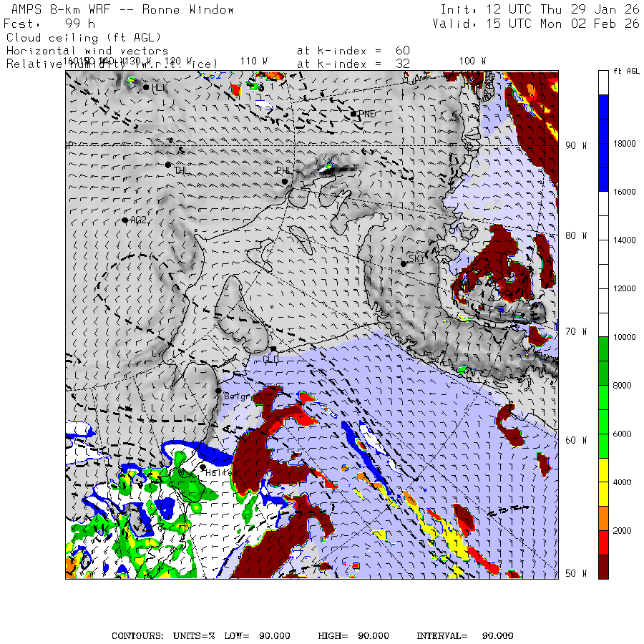This screenshot has width=644, height=644.
Task: Click the 'HIGH= 90.000' footer value
Action: tap(353, 636)
